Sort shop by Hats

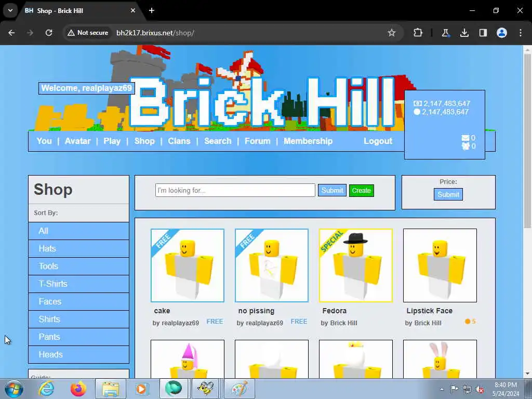click(x=79, y=249)
